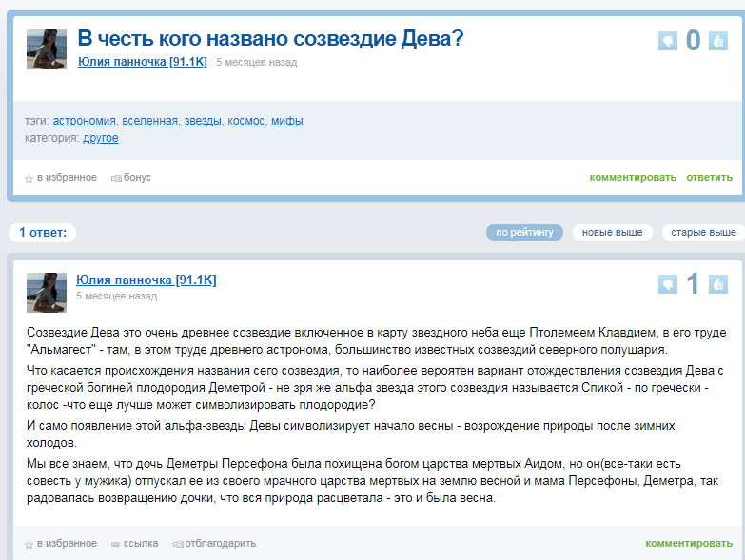Screen dimensions: 745x560
Task: Add the question to favorites via star
Action: coord(61,178)
